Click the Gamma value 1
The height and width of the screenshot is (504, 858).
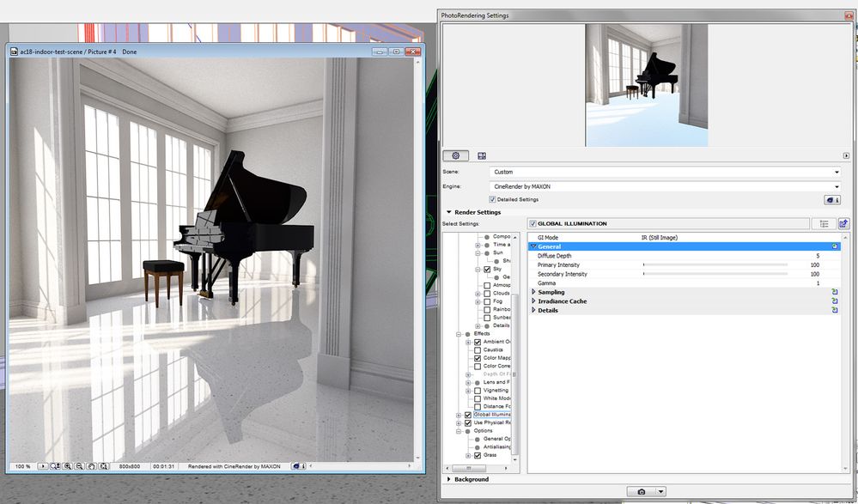(818, 283)
